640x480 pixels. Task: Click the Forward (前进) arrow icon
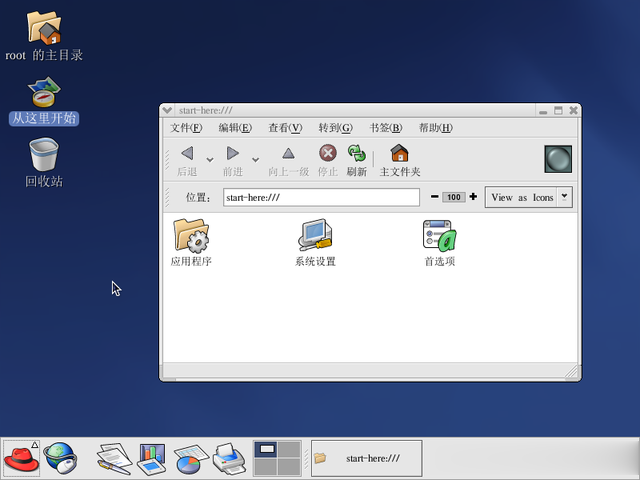(x=233, y=153)
